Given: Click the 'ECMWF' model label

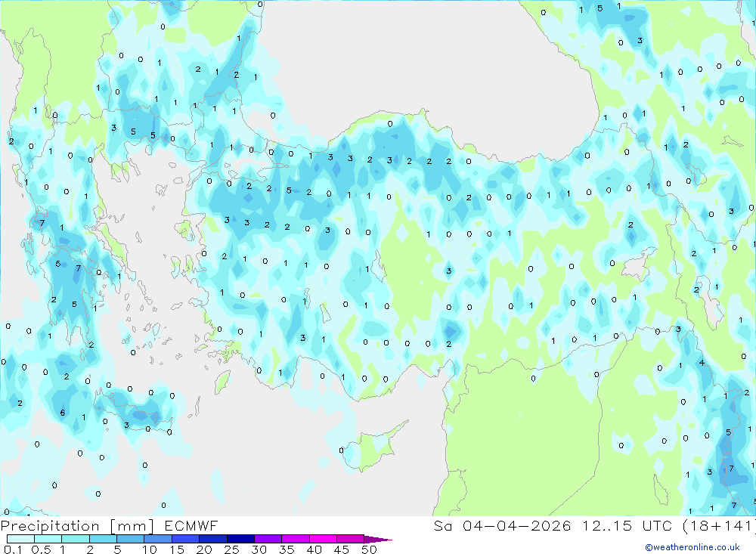Looking at the screenshot, I should pyautogui.click(x=191, y=525).
